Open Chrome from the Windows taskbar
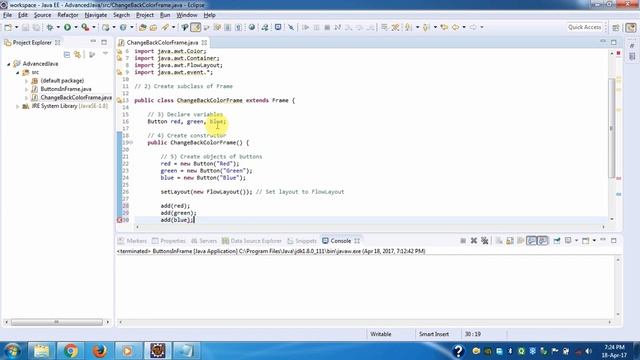The width and height of the screenshot is (640, 360). [x=71, y=351]
